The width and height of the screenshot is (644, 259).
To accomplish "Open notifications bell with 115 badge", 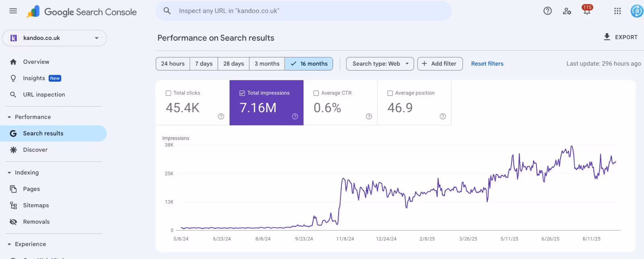I will pos(586,11).
